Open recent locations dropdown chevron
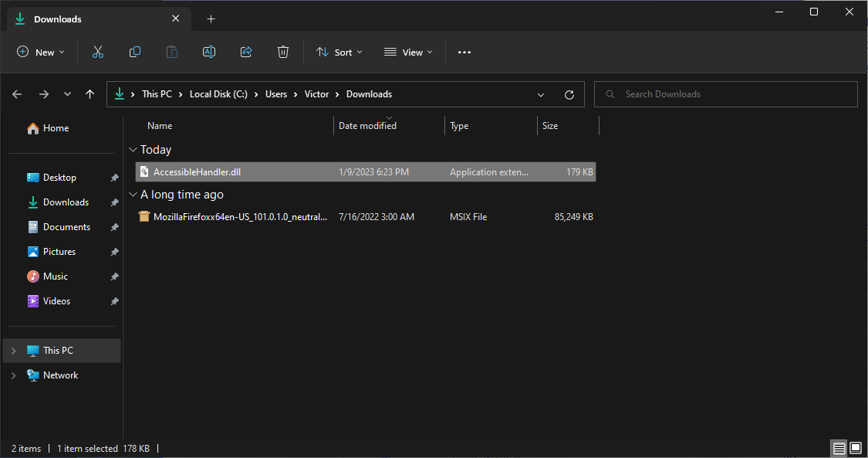The height and width of the screenshot is (458, 868). click(67, 94)
